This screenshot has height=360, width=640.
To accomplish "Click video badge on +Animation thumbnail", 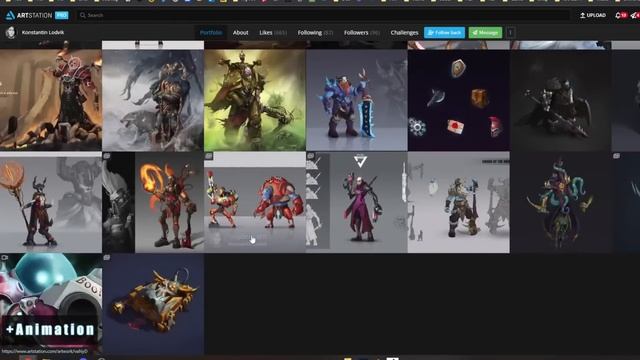I will (4, 258).
